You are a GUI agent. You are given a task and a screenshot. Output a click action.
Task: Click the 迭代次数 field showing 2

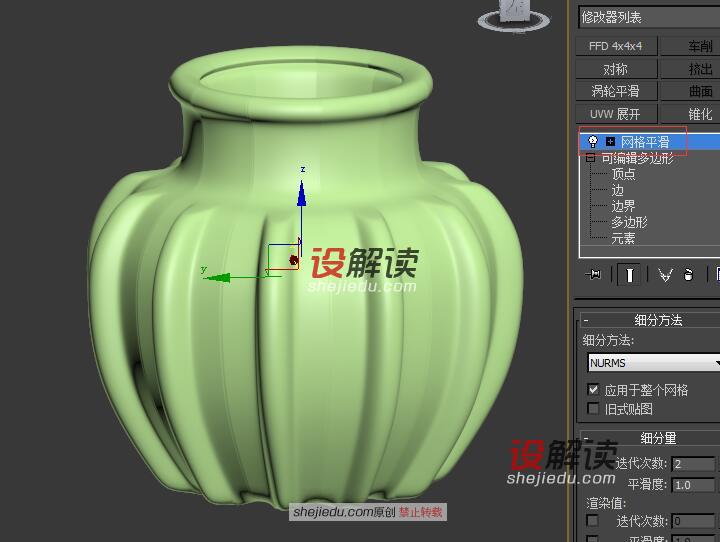693,464
